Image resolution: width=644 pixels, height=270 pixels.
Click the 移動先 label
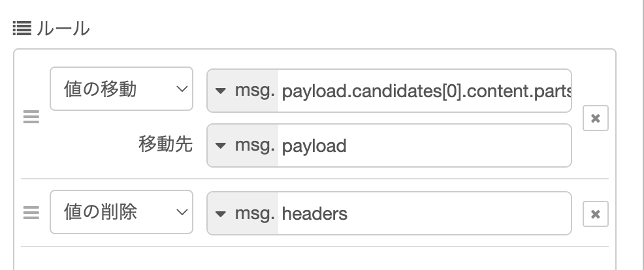coord(165,145)
